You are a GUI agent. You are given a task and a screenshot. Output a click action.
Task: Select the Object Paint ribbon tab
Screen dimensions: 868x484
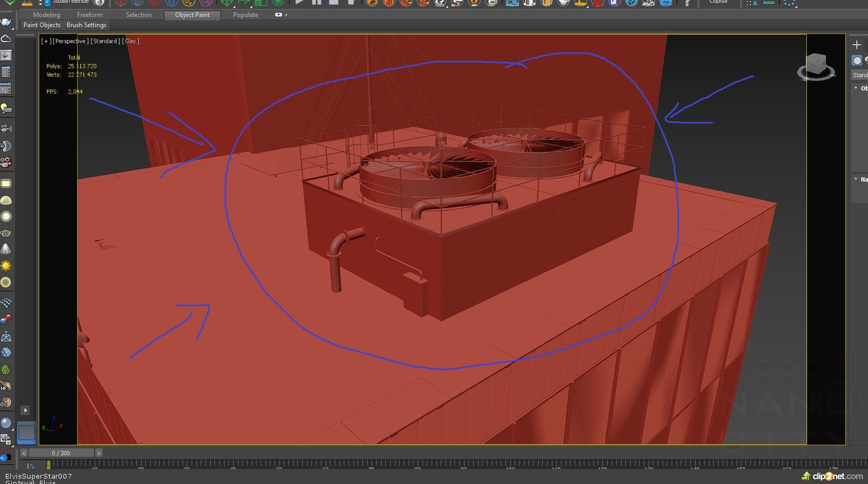[192, 15]
